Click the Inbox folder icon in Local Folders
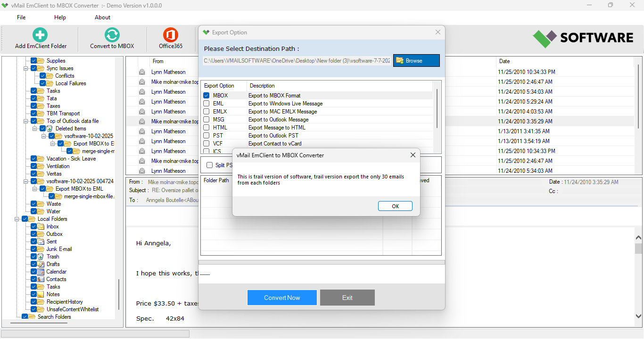This screenshot has width=644, height=339. click(41, 226)
